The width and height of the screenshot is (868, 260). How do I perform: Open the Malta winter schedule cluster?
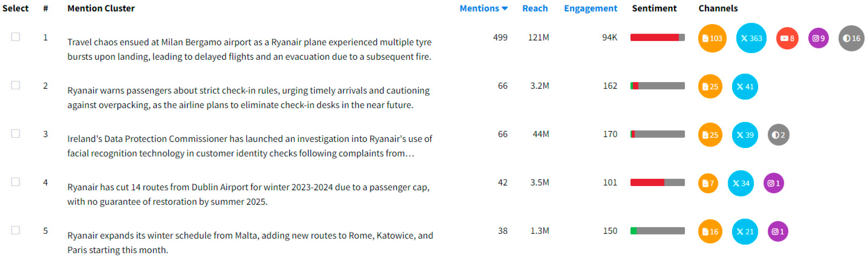pos(250,243)
